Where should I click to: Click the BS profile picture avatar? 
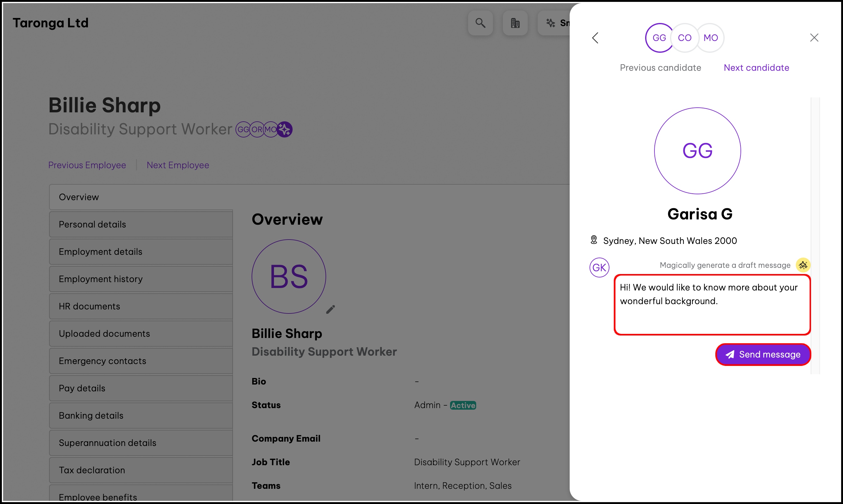pyautogui.click(x=289, y=277)
